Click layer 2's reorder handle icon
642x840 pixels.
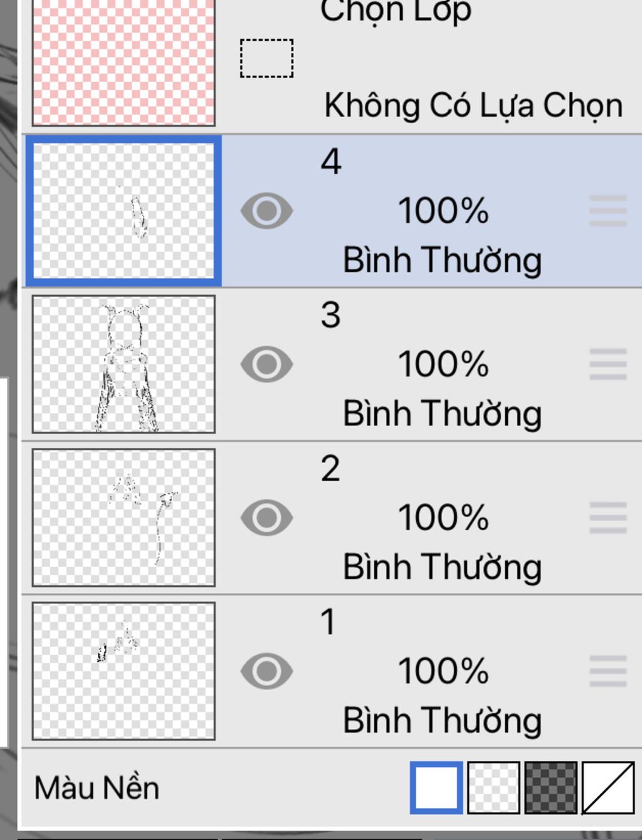pyautogui.click(x=608, y=518)
